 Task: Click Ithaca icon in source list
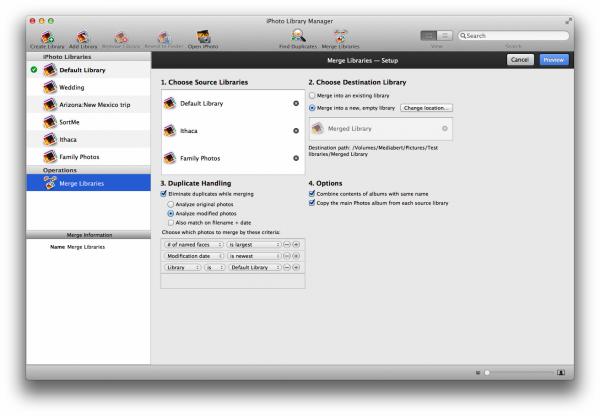coord(170,131)
